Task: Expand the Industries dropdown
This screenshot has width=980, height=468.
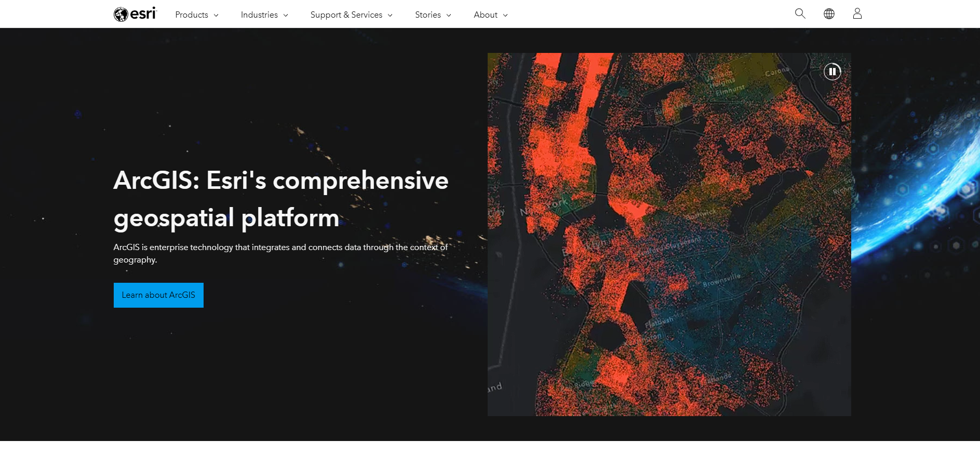Action: tap(264, 15)
